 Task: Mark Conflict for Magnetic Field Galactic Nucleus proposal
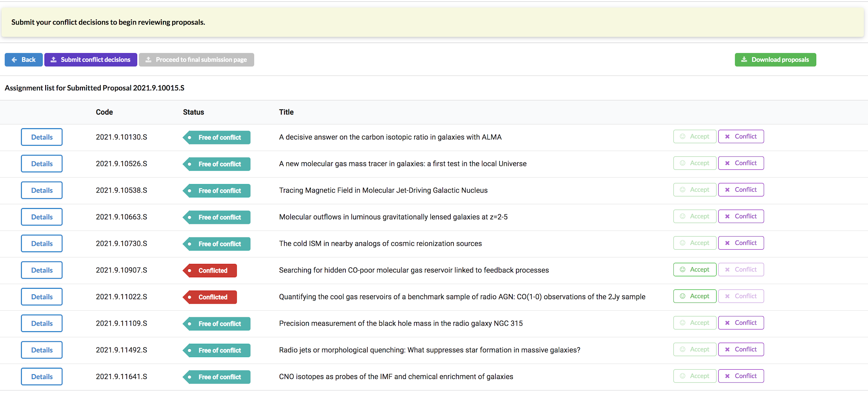pos(741,190)
